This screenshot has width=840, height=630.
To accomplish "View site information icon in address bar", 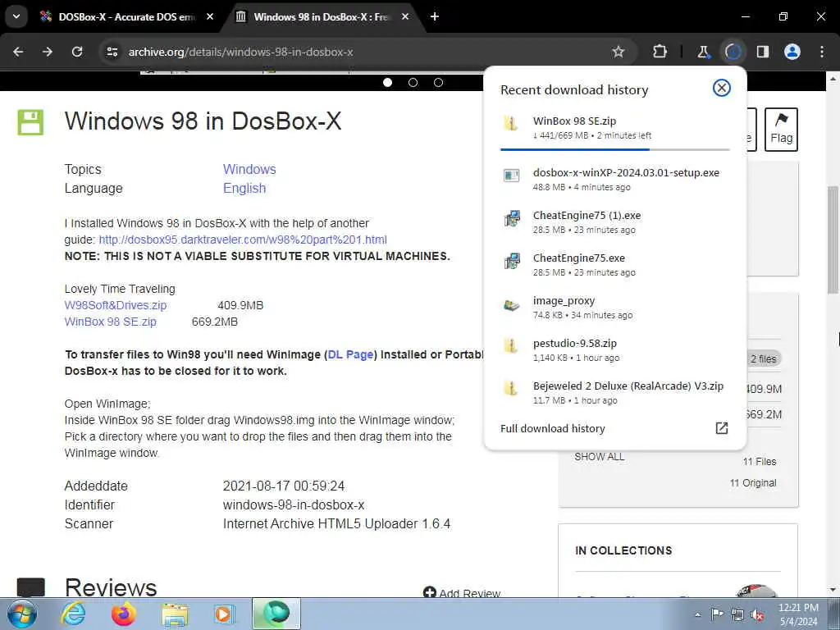I will pyautogui.click(x=112, y=52).
